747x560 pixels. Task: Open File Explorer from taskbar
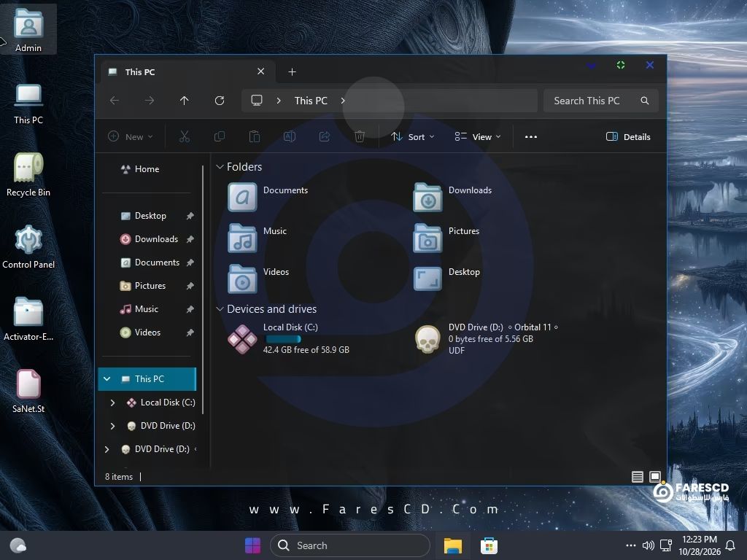click(x=452, y=545)
